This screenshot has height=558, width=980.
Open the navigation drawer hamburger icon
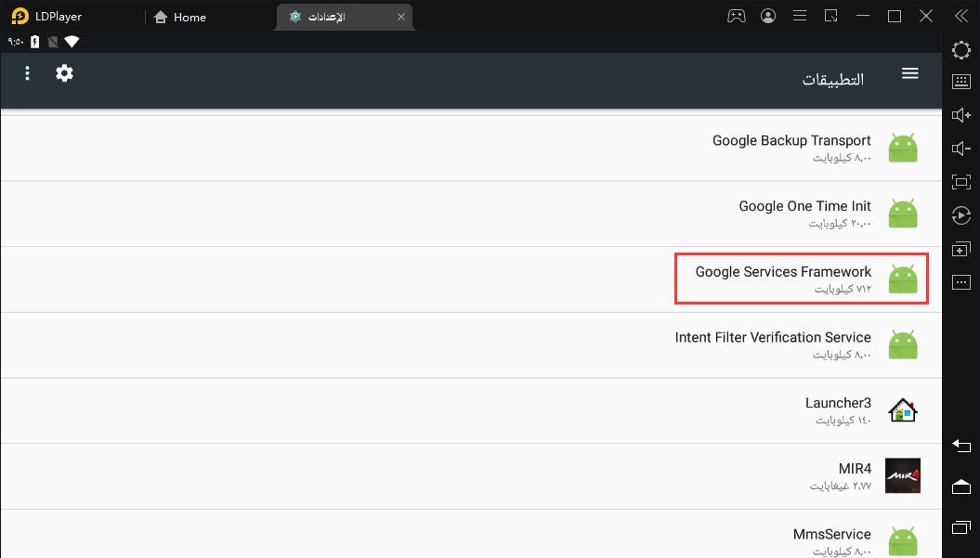click(x=910, y=73)
